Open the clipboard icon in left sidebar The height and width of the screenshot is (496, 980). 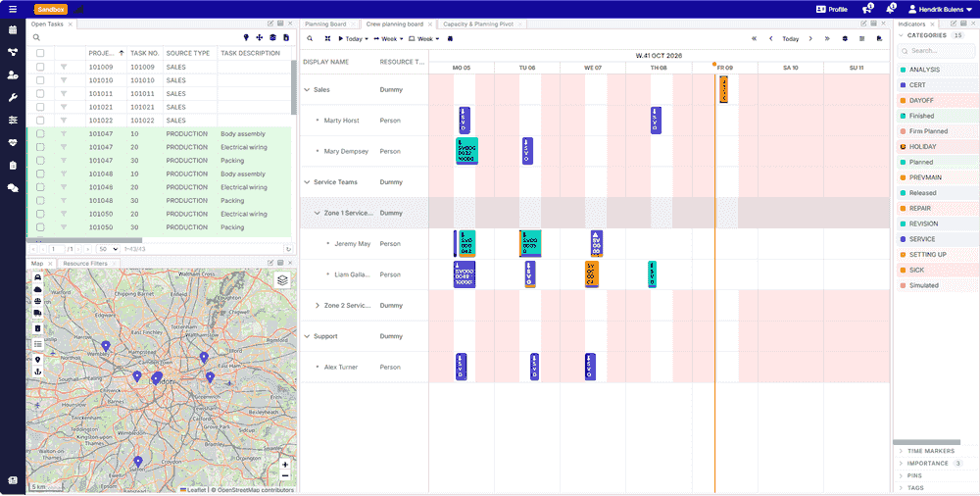13,165
